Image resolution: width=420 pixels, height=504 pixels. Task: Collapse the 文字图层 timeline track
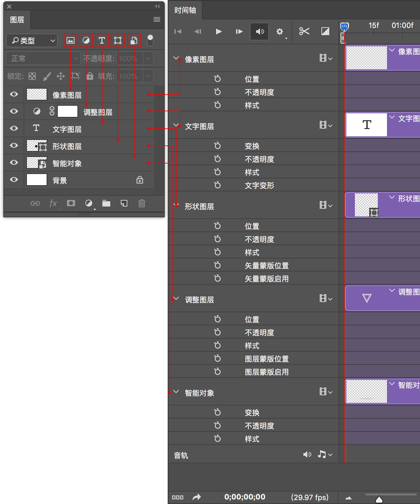point(176,125)
